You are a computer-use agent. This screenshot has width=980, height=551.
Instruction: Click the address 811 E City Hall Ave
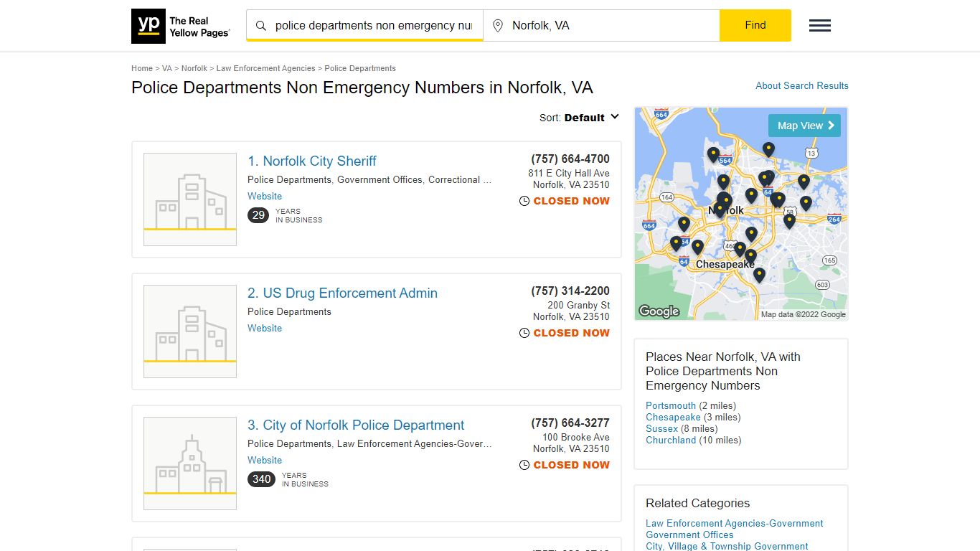(x=569, y=173)
